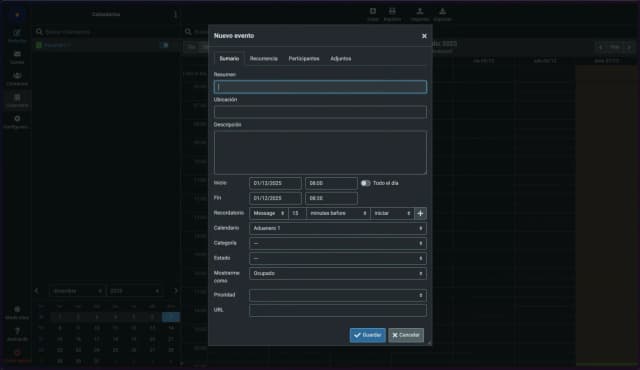Open the Acerca de help icon
This screenshot has height=370, width=640.
[x=17, y=334]
